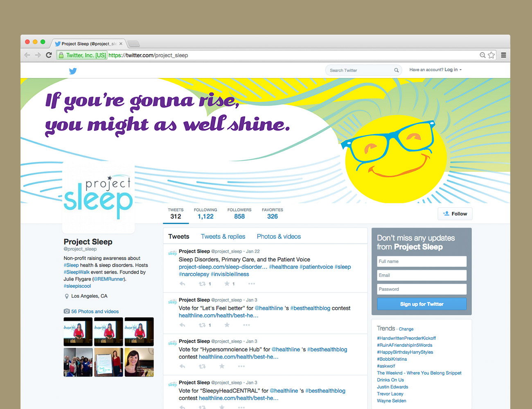Favorite the Jan 22 Sleep Disorders tweet
Viewport: 532px width, 409px height.
tap(227, 284)
